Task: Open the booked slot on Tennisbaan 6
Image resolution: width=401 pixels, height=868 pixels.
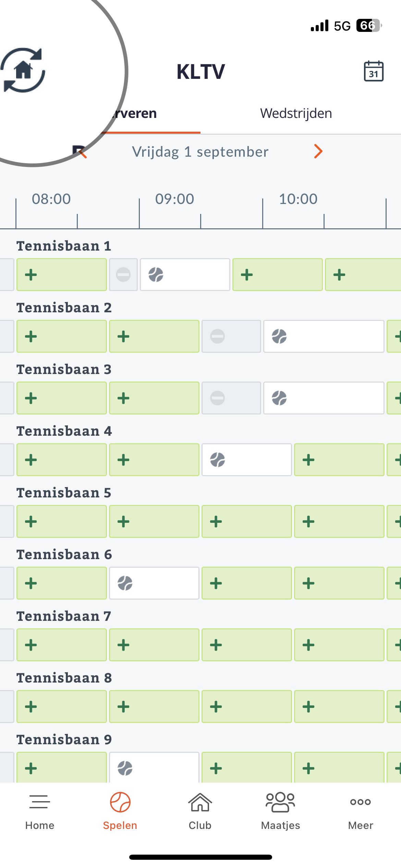Action: (x=154, y=583)
